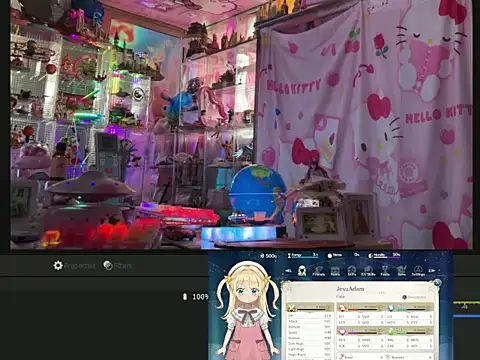Select the Main character tab in the game menu
Viewport: 480px width, 360px height.
coord(302,270)
